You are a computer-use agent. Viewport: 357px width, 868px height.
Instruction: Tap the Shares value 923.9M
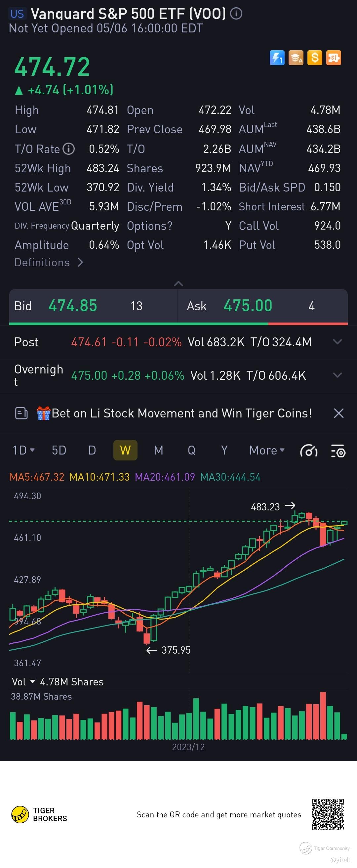click(x=213, y=168)
